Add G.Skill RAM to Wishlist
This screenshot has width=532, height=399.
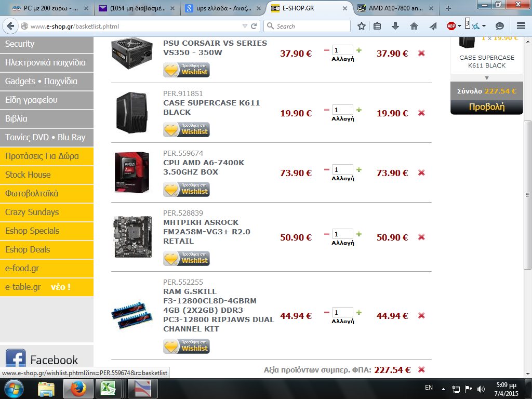(x=187, y=347)
